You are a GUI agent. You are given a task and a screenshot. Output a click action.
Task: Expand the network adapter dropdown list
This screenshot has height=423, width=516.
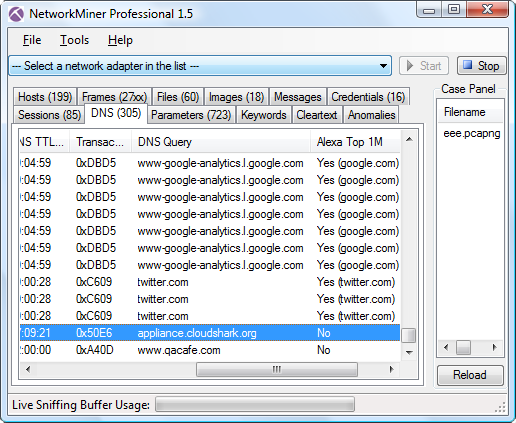coord(383,66)
